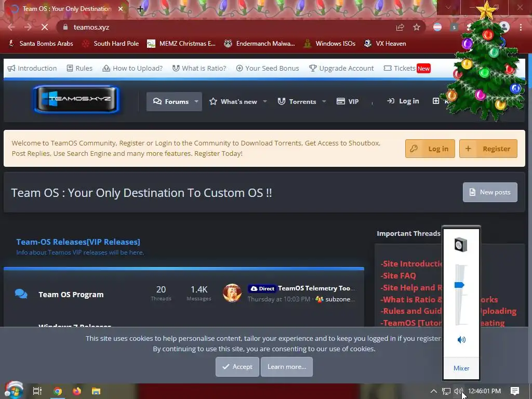
Task: Click the network tray icon
Action: pyautogui.click(x=446, y=391)
